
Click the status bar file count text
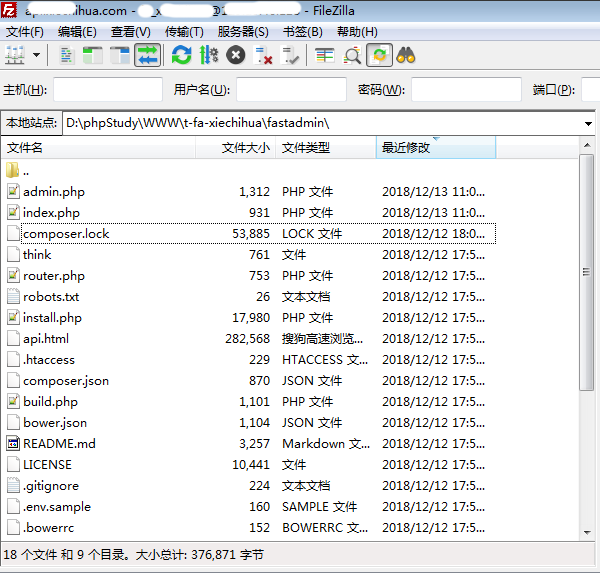click(x=133, y=555)
